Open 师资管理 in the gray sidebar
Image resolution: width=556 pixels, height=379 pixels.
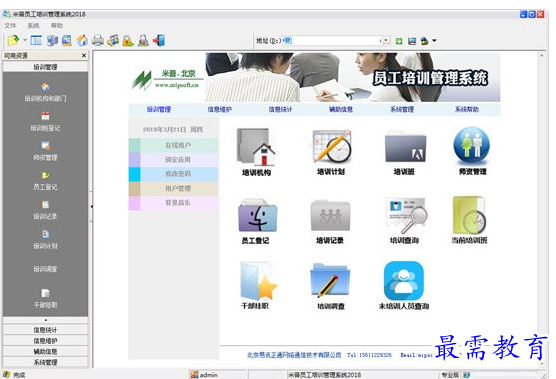tap(45, 152)
